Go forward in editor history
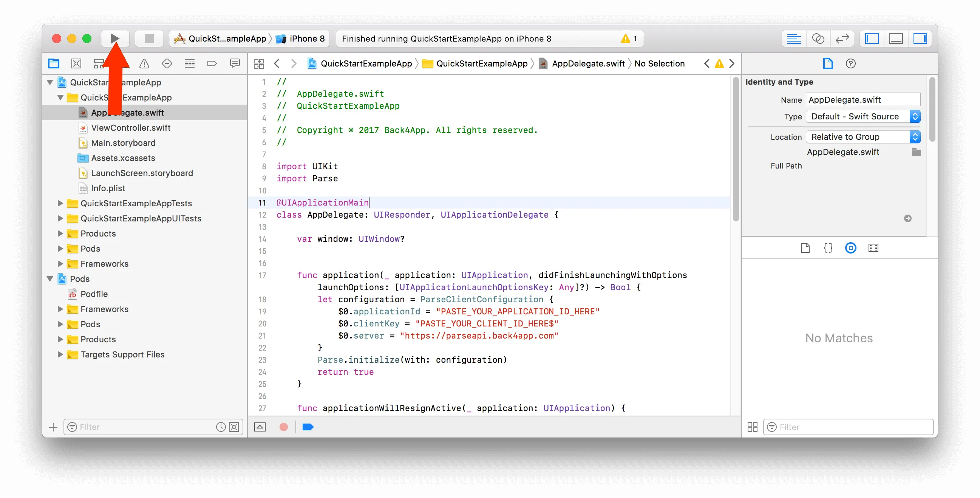The width and height of the screenshot is (980, 498). (x=294, y=63)
